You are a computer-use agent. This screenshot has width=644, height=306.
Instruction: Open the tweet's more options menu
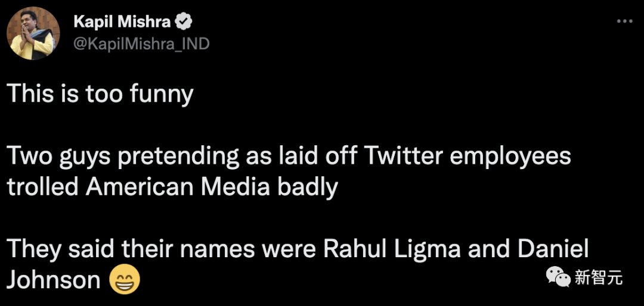tap(624, 21)
